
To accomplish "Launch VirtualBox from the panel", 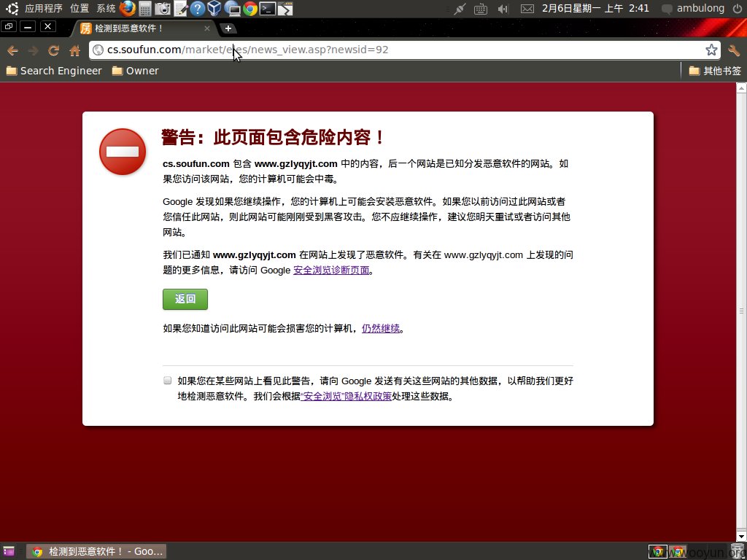I will [x=214, y=9].
